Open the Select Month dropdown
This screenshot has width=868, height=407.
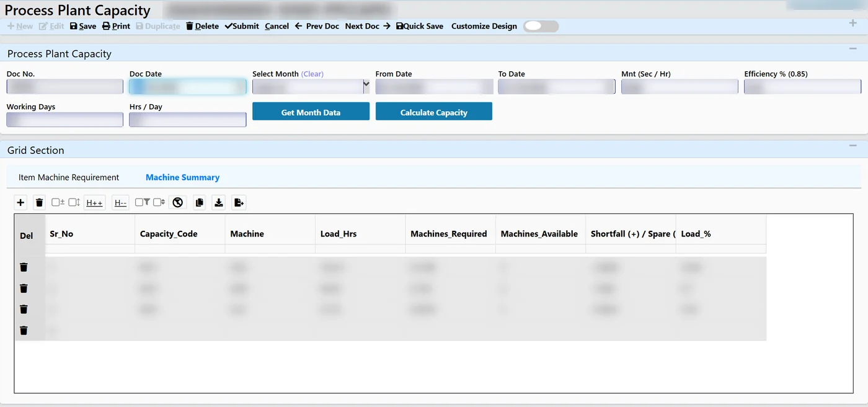(311, 87)
